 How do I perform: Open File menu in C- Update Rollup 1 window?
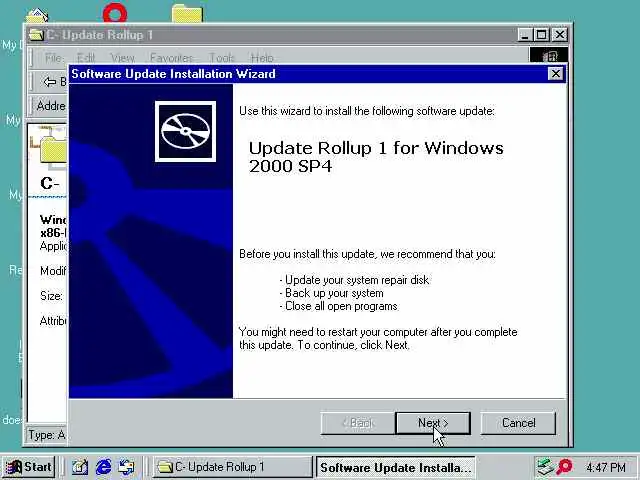click(x=53, y=58)
